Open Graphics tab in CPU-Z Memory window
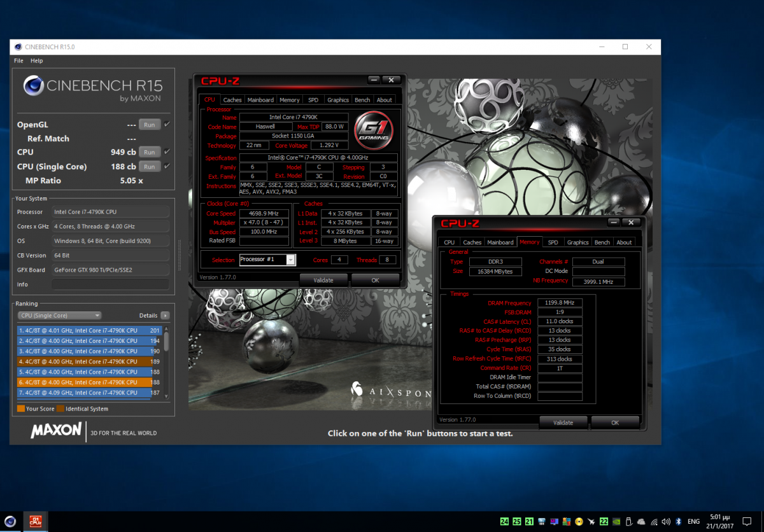Image resolution: width=764 pixels, height=532 pixels. click(x=577, y=242)
